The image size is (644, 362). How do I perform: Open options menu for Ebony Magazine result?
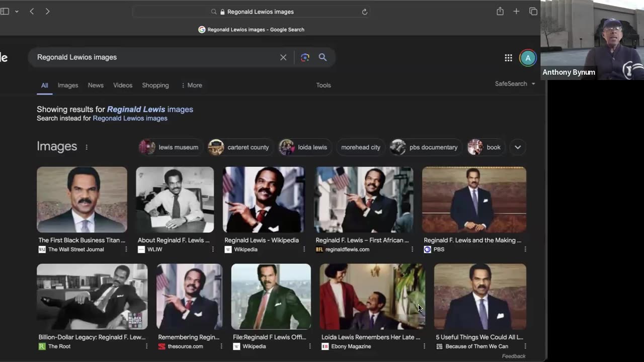(x=424, y=346)
